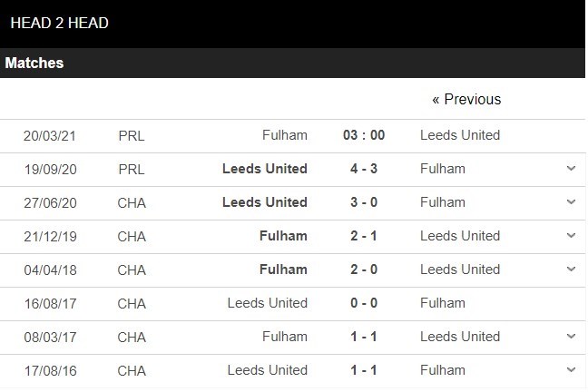
Task: Open the 03 : 00 upcoming match time
Action: point(364,135)
